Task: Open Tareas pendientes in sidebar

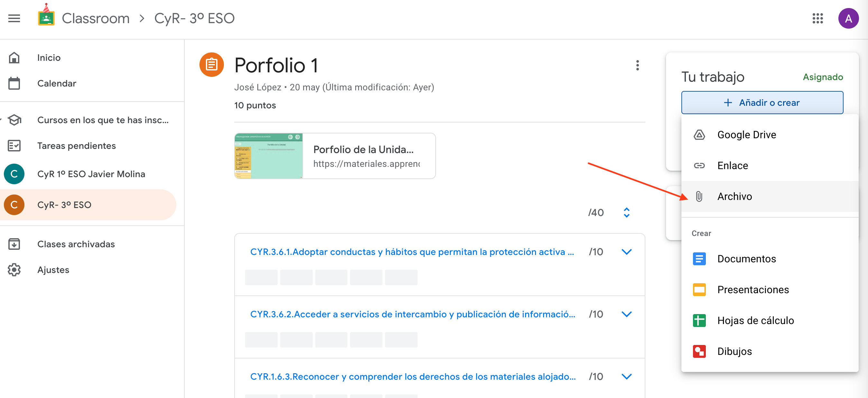Action: click(76, 145)
